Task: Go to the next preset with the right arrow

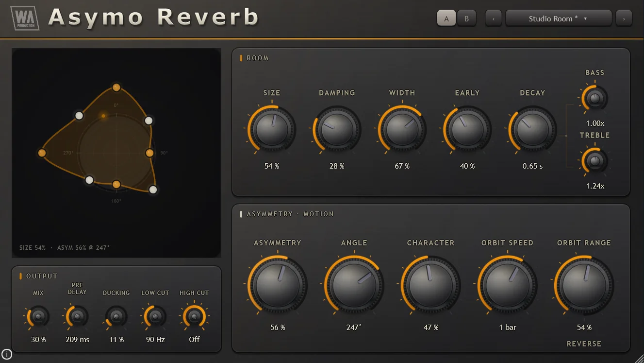Action: point(624,19)
